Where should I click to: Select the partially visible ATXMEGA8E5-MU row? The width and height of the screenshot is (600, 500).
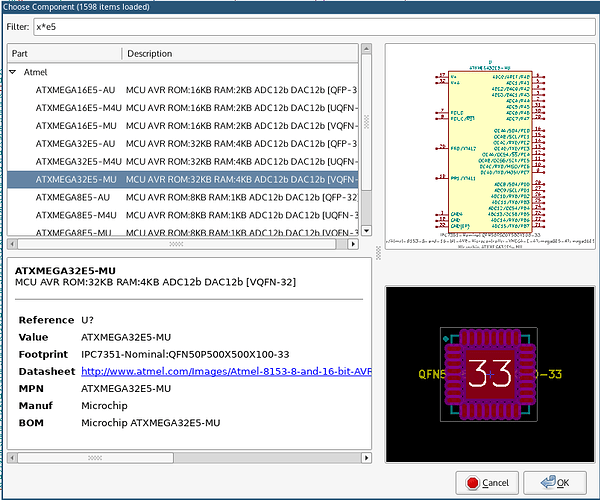183,231
